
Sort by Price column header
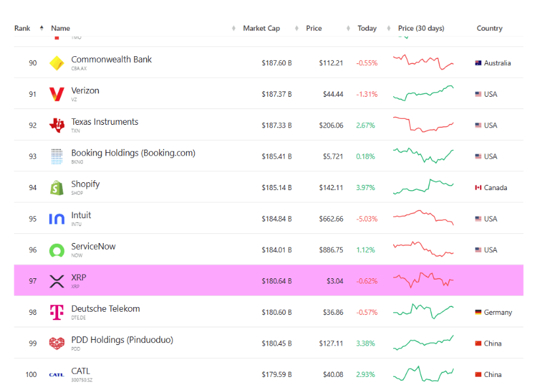314,28
